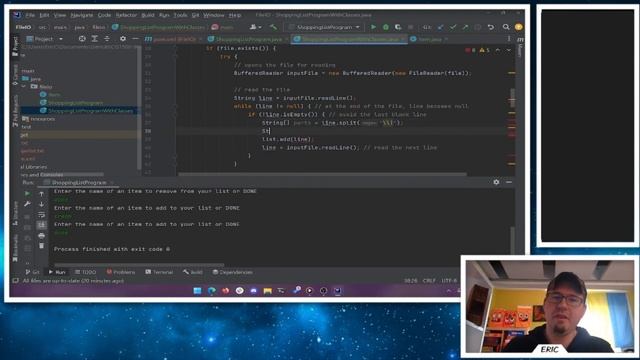Click the up arrow in the Run console

click(x=41, y=194)
